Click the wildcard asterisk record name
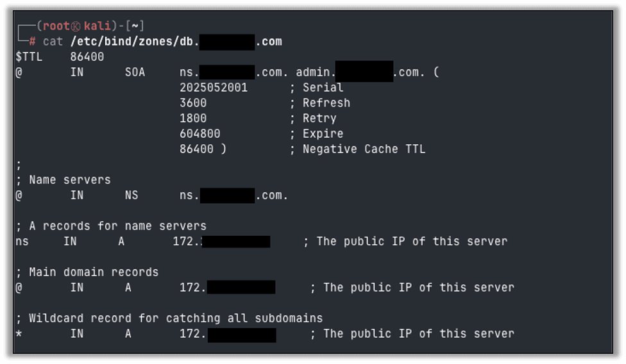Viewport: 626px width, 364px height. click(19, 334)
